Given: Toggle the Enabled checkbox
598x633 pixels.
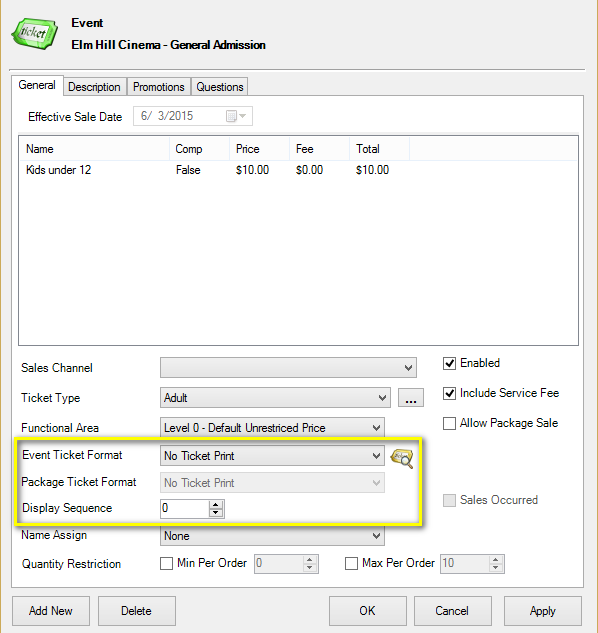Looking at the screenshot, I should [449, 363].
